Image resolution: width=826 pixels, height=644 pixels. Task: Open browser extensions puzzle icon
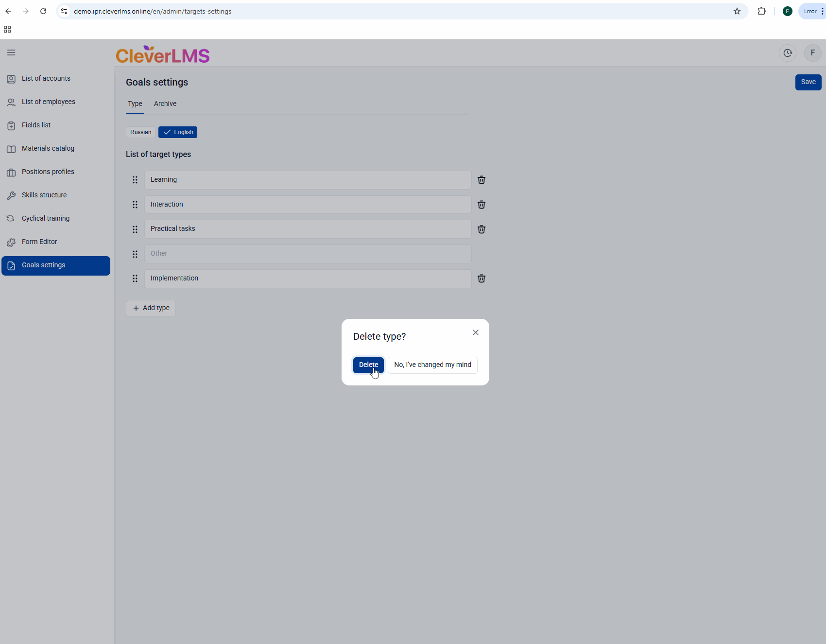point(761,11)
